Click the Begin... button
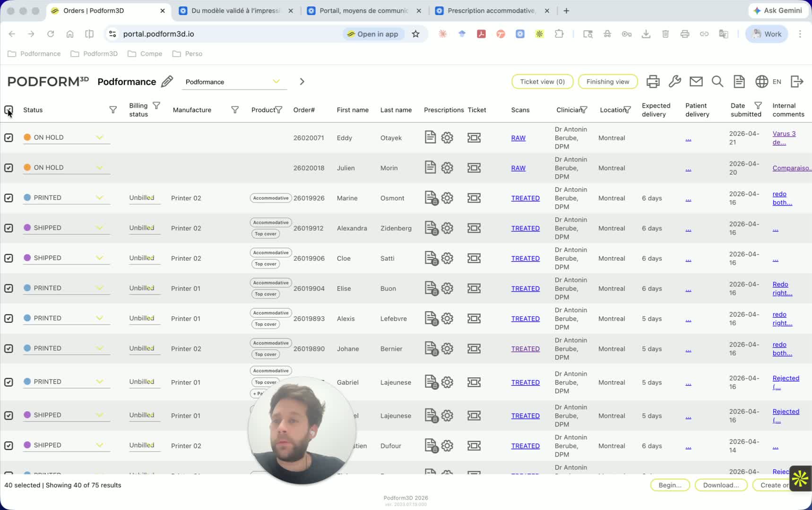The image size is (812, 510). (670, 485)
